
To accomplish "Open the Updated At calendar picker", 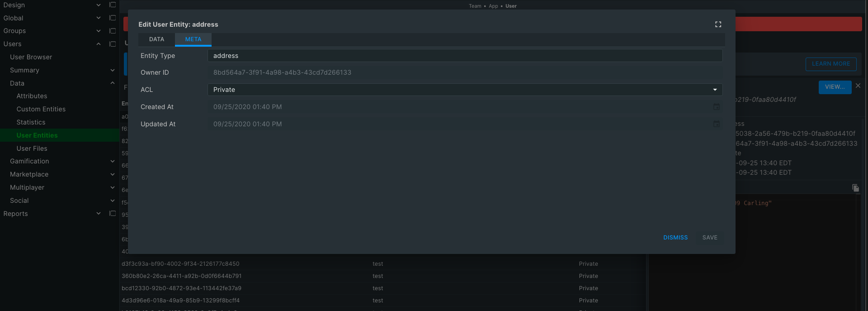I will pos(716,124).
